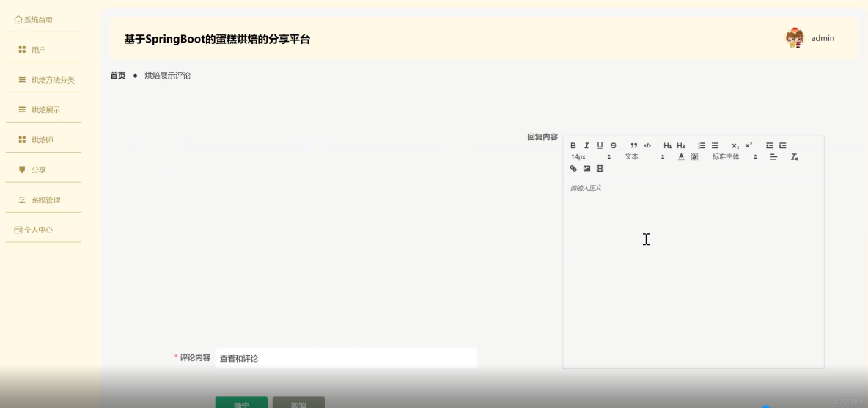Insert a video in the editor
This screenshot has width=868, height=408.
click(x=600, y=169)
